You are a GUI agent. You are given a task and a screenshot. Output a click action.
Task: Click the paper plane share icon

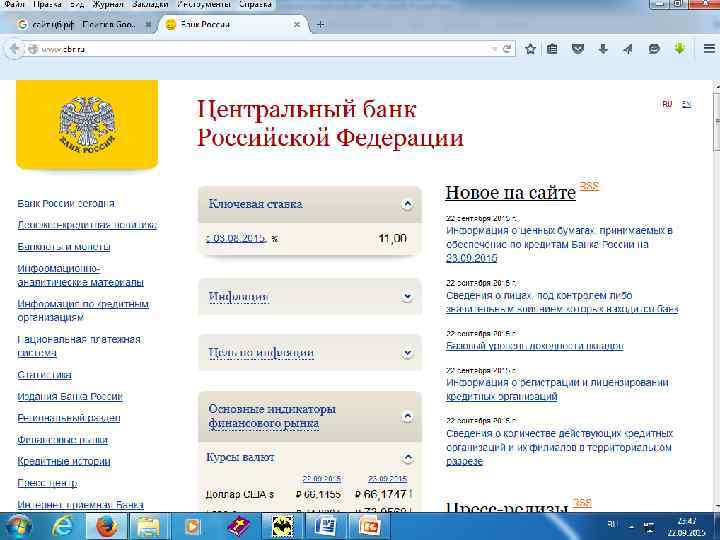point(628,49)
